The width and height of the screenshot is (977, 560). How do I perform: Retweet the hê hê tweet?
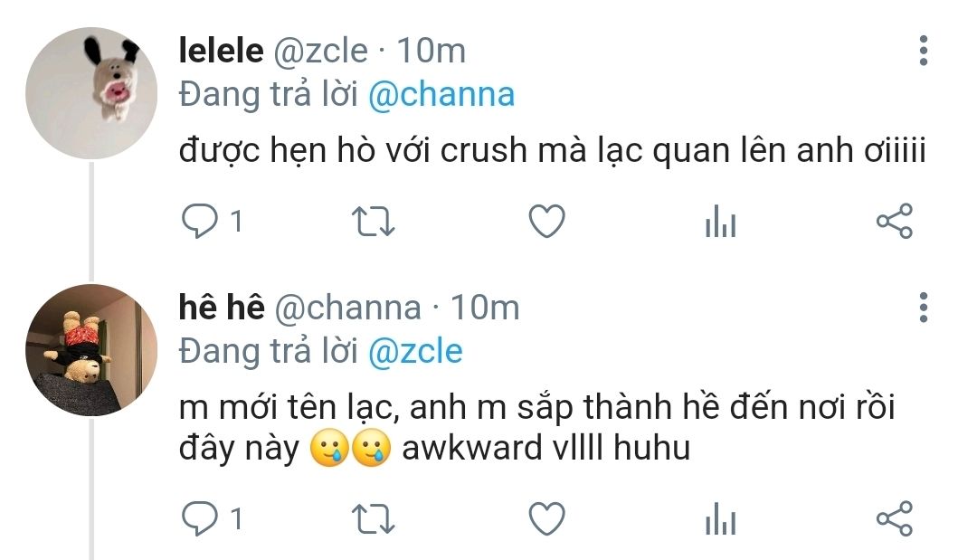coord(372,519)
